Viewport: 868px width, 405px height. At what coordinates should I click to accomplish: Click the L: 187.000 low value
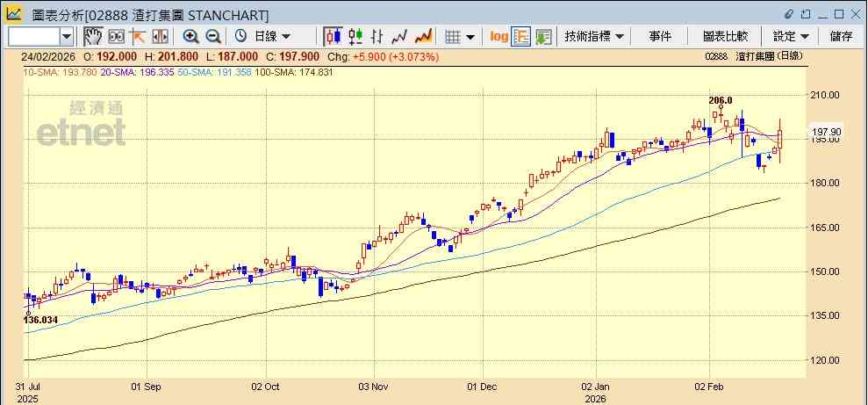point(232,56)
